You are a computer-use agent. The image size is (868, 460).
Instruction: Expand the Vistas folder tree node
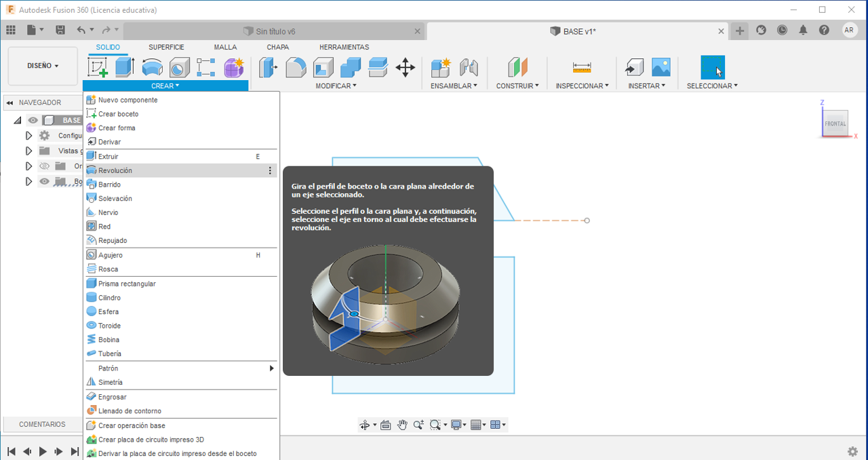point(28,151)
